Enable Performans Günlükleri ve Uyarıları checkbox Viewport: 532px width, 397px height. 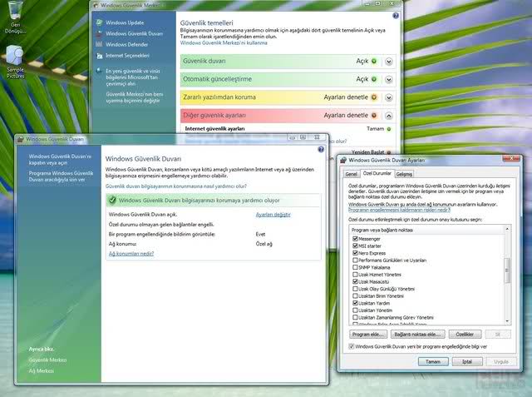355,261
